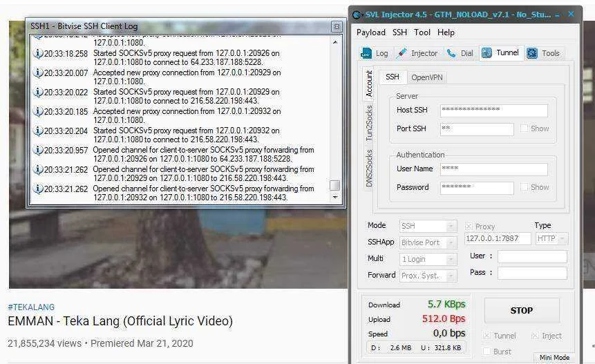
Task: Click the Bitvise log scrollbar thumb
Action: (x=334, y=185)
